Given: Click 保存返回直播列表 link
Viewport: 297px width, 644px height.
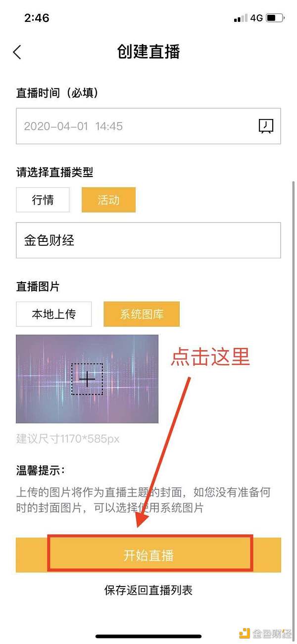Looking at the screenshot, I should [x=148, y=590].
